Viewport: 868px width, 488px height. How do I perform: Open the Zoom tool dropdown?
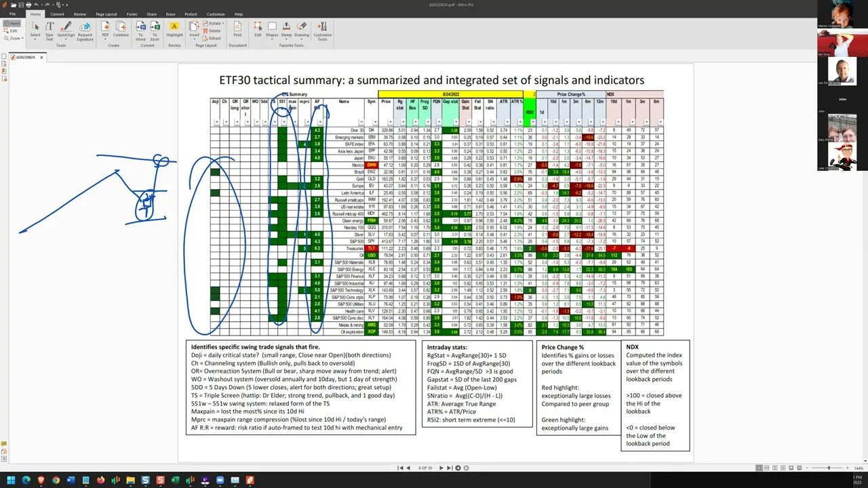point(13,38)
